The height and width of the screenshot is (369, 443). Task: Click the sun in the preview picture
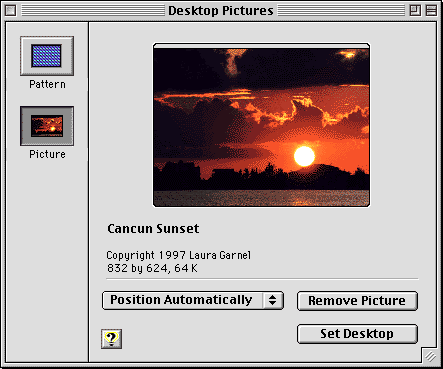(x=304, y=156)
